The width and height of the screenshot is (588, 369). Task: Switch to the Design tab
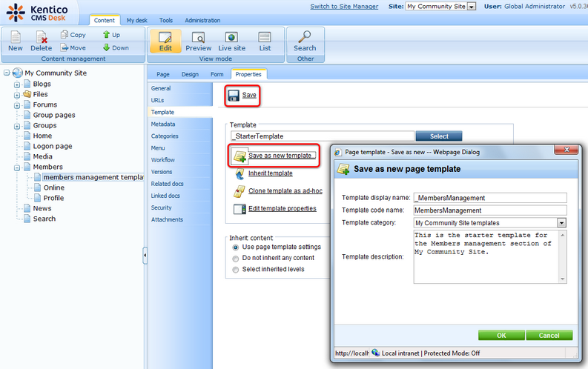tap(190, 74)
